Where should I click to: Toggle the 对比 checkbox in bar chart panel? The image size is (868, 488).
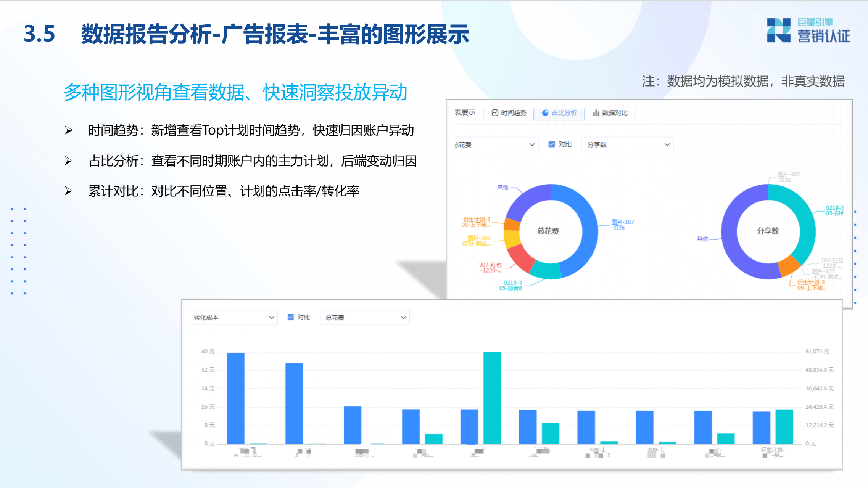coord(291,317)
